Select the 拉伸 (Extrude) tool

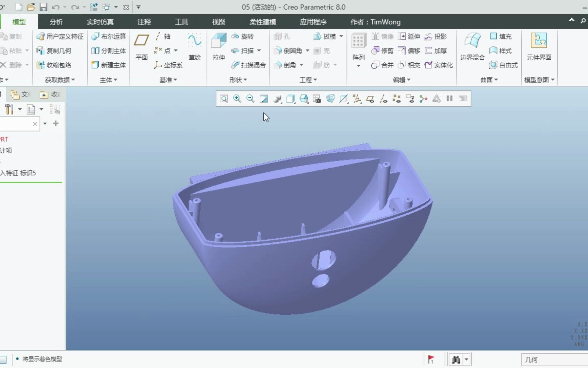[x=218, y=46]
